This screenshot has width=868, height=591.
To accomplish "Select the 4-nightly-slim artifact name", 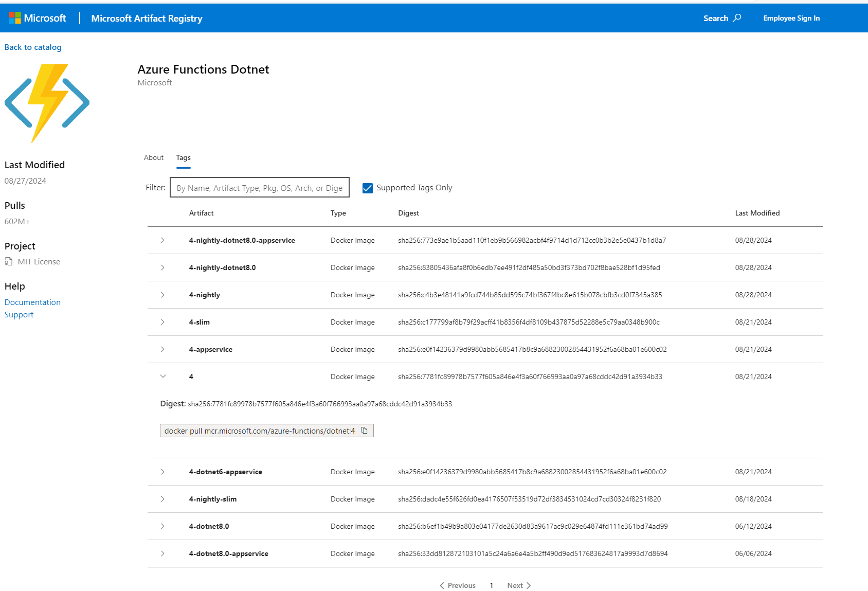I will (x=213, y=499).
